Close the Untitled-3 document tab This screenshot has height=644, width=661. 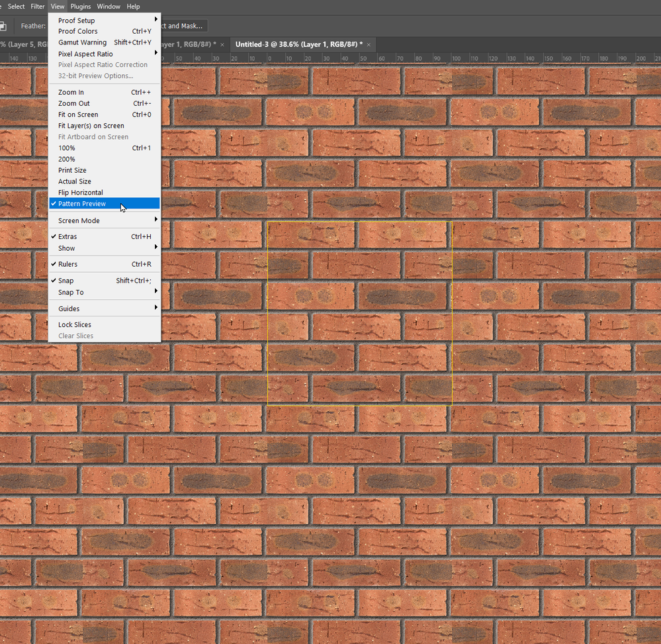point(369,45)
